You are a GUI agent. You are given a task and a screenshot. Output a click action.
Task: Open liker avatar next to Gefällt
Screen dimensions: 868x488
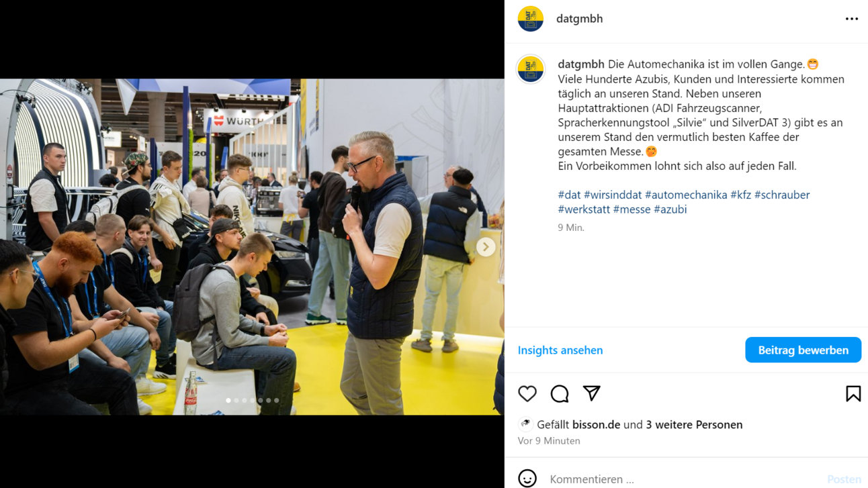coord(525,424)
